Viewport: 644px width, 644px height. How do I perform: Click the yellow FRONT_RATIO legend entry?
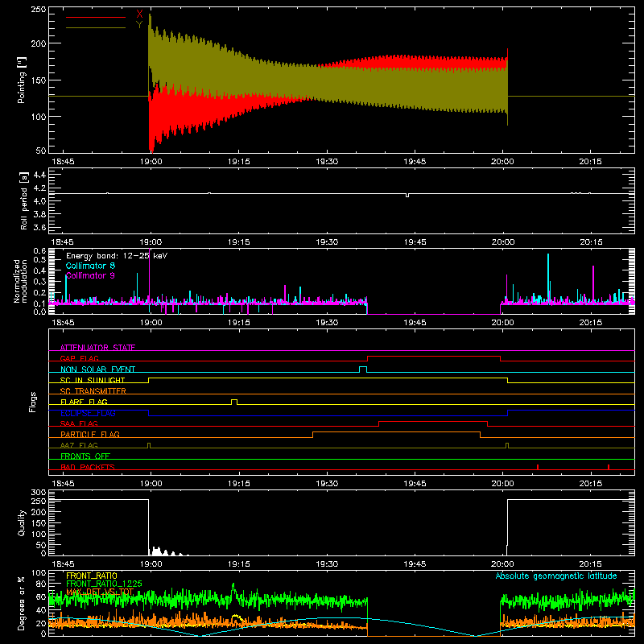pyautogui.click(x=92, y=576)
